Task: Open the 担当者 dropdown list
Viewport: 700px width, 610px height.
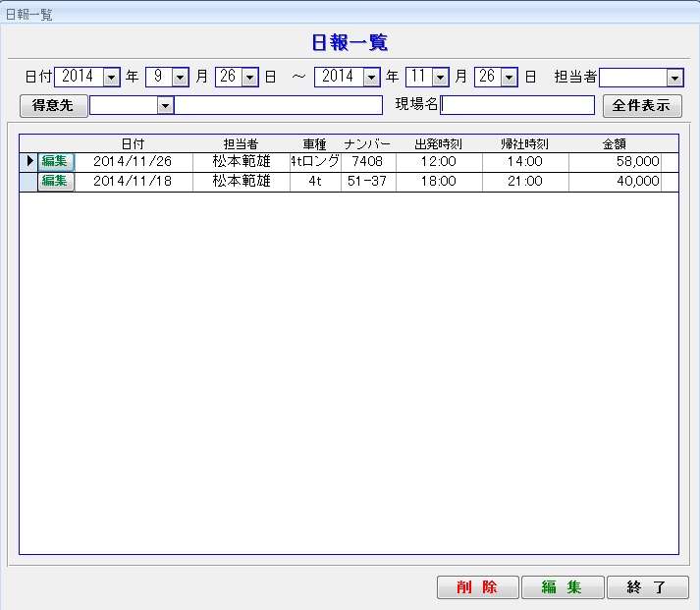Action: 674,77
